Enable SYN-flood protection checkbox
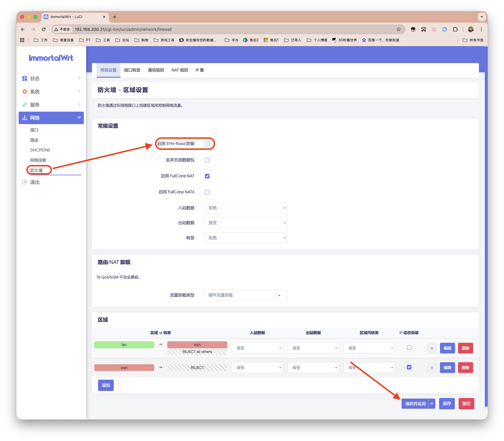Viewport: 504px width, 441px height. [x=207, y=144]
